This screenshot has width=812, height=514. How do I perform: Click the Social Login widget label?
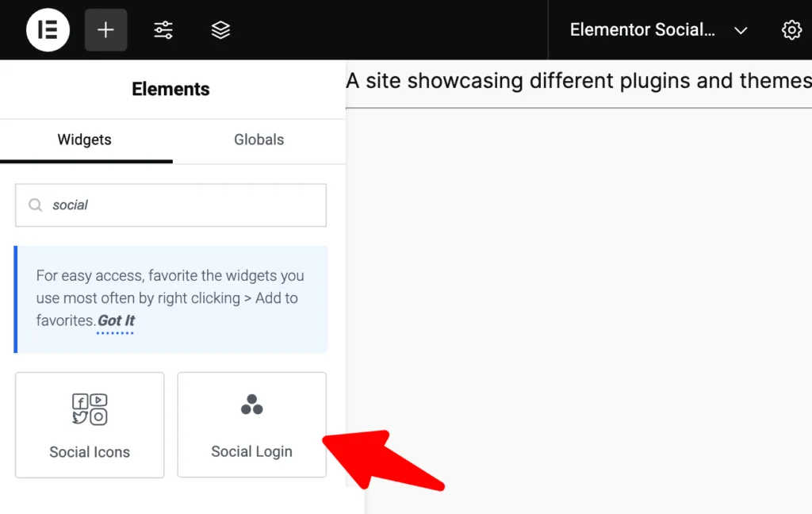(251, 451)
